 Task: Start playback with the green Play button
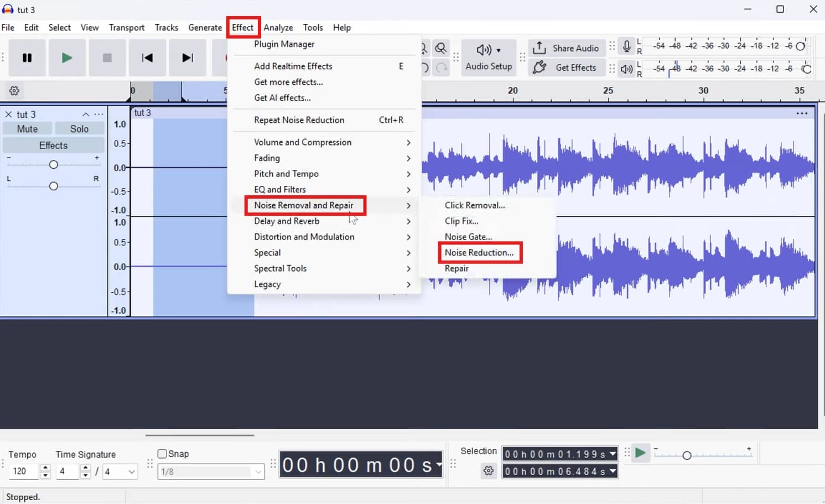[67, 58]
